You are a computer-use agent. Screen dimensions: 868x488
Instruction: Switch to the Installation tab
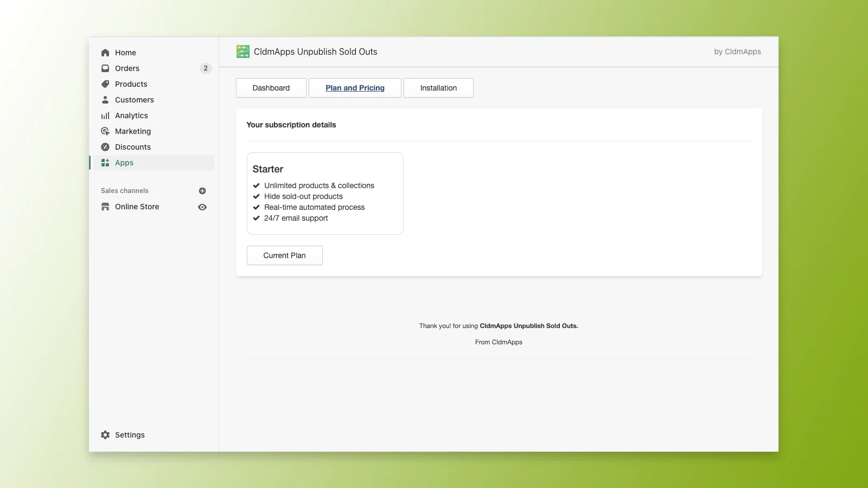[x=438, y=88]
